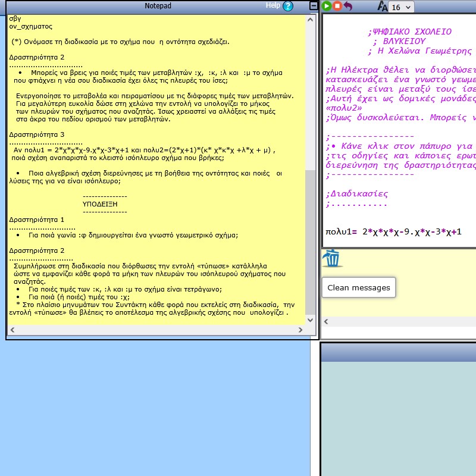
Task: Click the Δραστηριότητα 3 heading
Action: click(x=37, y=134)
